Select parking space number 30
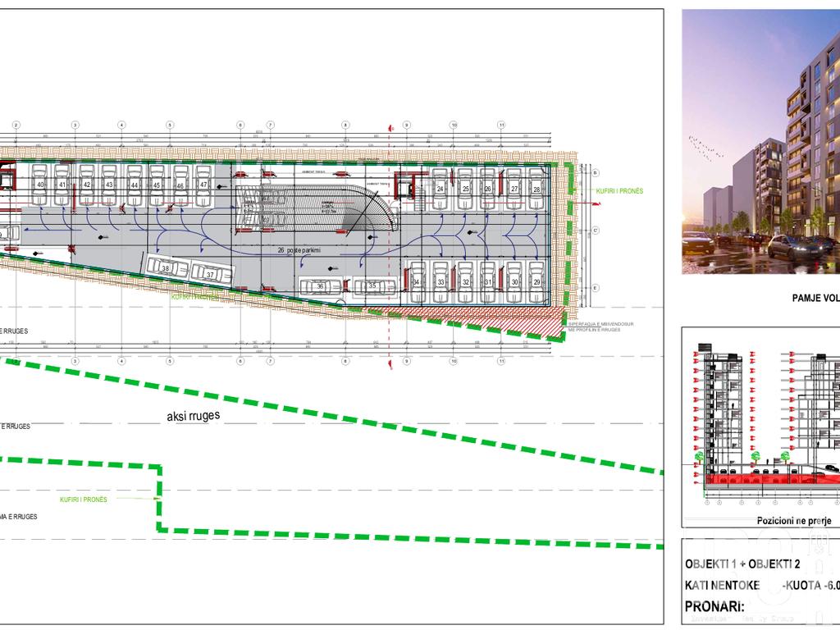Image resolution: width=840 pixels, height=630 pixels. coord(514,282)
